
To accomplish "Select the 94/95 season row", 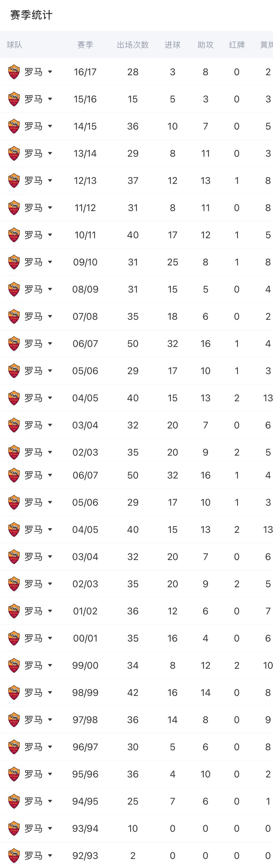I will [136, 801].
